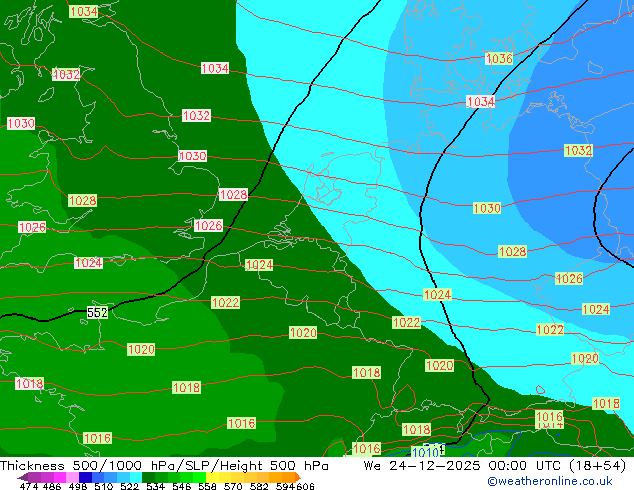634x490 pixels.
Task: Click legend value 570
Action: click(233, 486)
